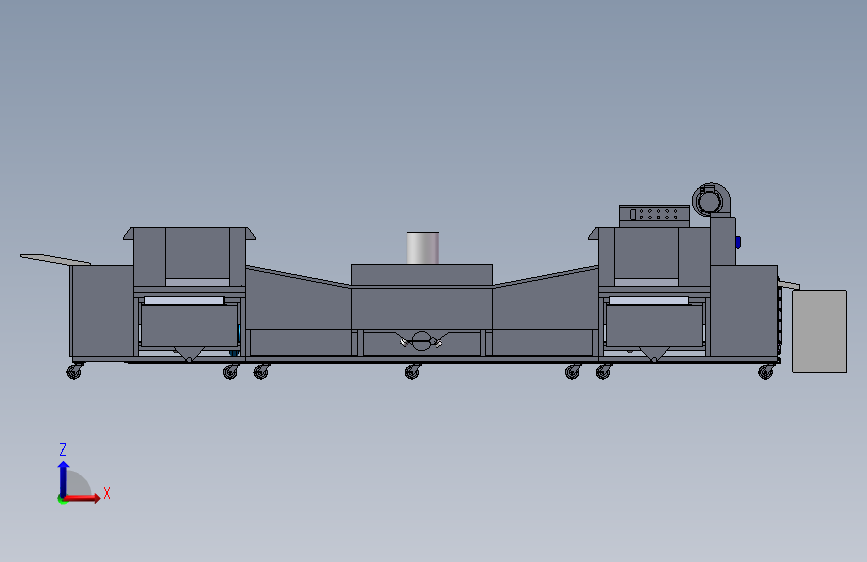Select the right drawer bin under hopper
Viewport: 867px width, 562px height.
pyautogui.click(x=654, y=325)
